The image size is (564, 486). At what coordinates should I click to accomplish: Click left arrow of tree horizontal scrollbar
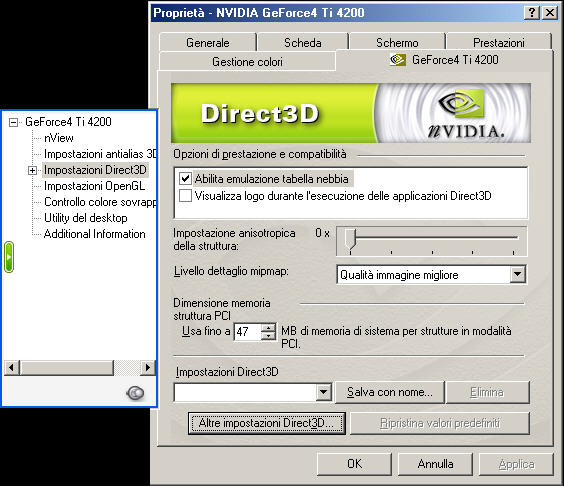[x=12, y=368]
